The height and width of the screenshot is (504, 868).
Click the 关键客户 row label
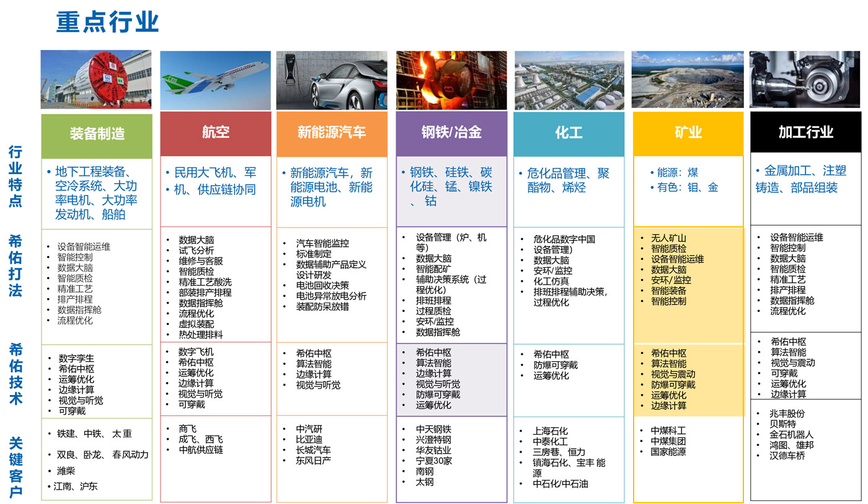15,468
